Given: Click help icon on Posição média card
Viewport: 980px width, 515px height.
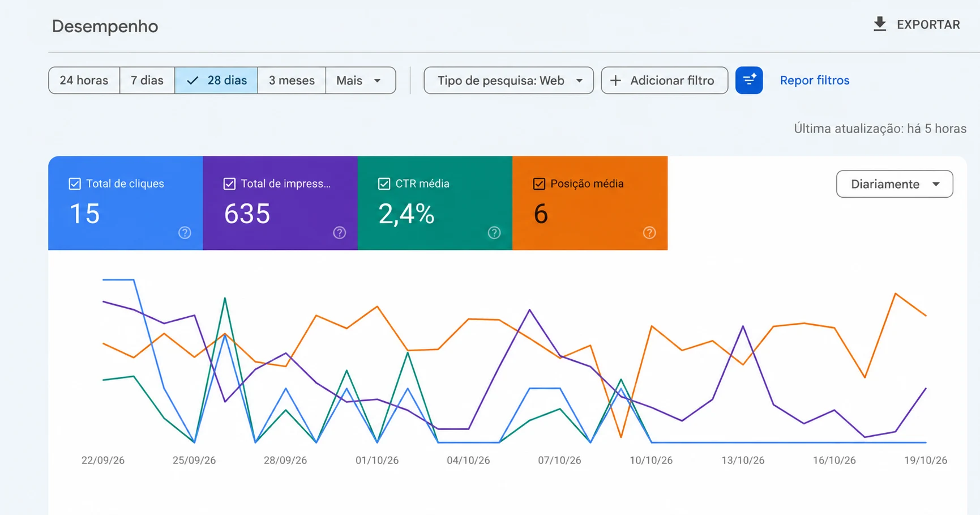Looking at the screenshot, I should (649, 233).
